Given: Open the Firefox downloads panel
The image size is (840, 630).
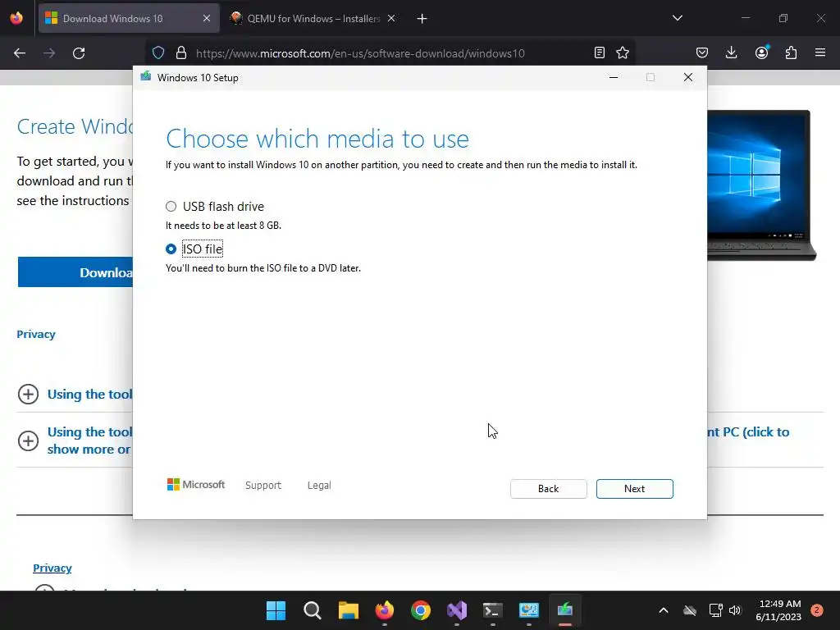Looking at the screenshot, I should click(x=731, y=52).
